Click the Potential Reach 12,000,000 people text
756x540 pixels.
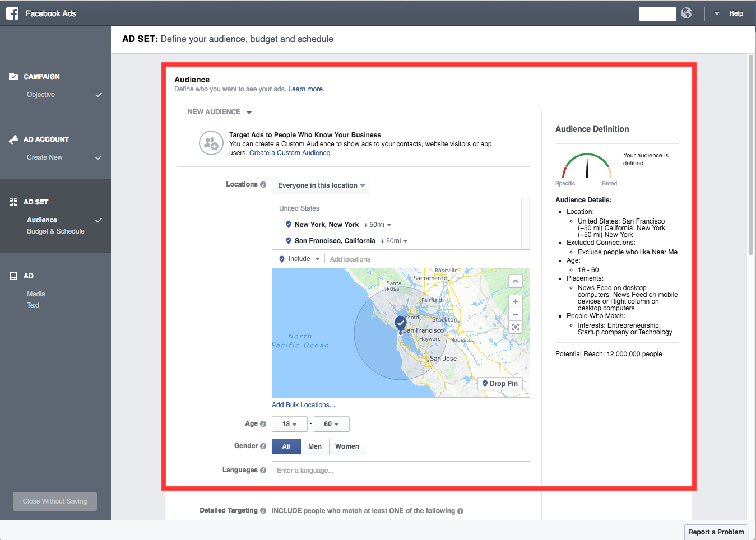[x=609, y=354]
